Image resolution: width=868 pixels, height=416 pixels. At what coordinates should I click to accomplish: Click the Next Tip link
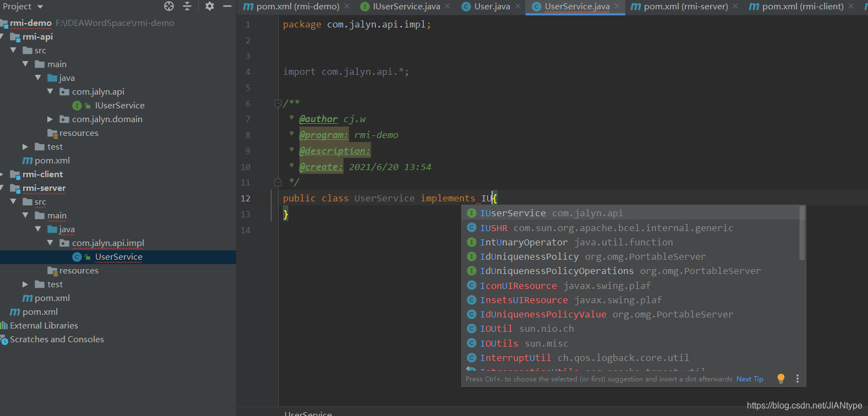(x=750, y=379)
